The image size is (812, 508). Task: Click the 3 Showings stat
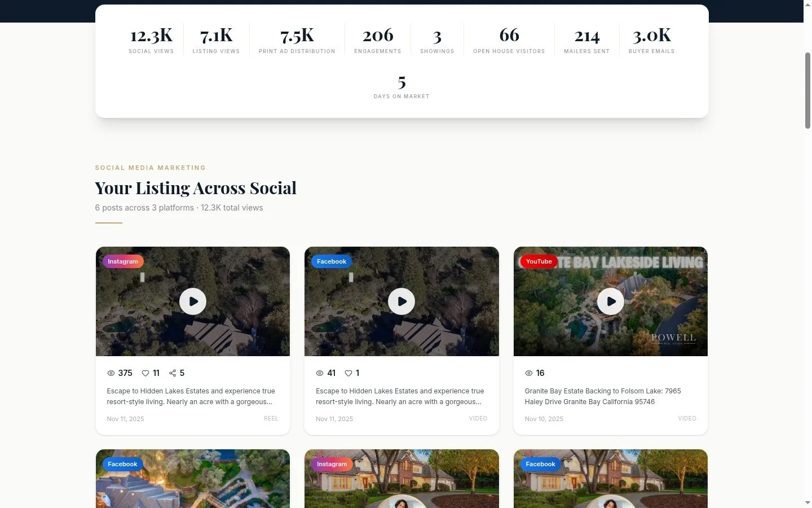tap(437, 40)
